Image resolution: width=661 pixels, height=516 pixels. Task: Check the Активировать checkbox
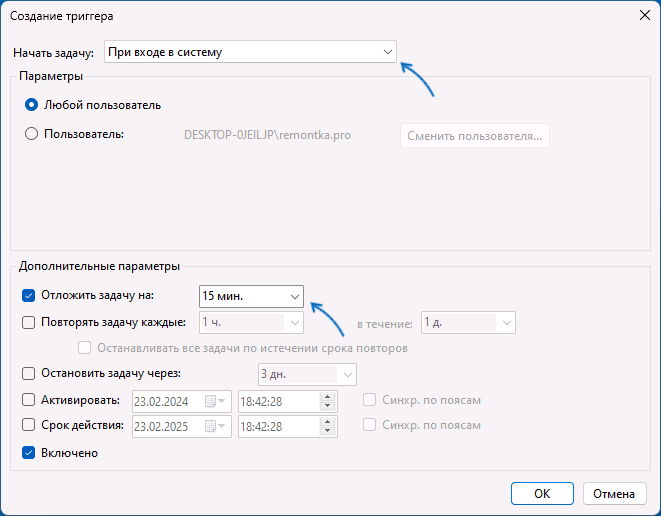29,400
